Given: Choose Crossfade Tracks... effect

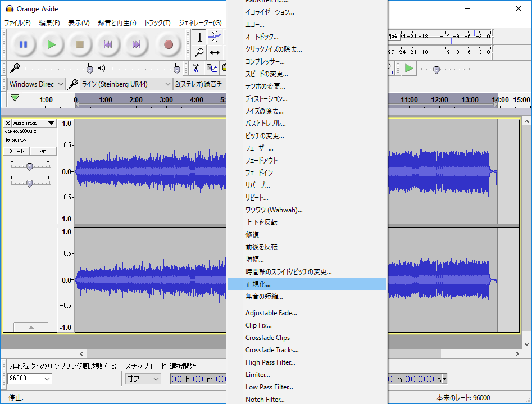Looking at the screenshot, I should 307,350.
